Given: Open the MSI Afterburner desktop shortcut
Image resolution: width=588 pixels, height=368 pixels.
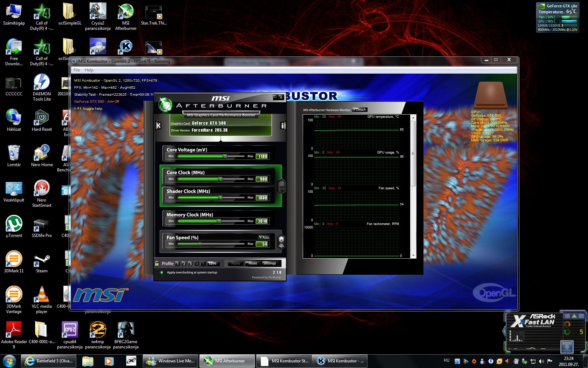Looking at the screenshot, I should [x=126, y=17].
